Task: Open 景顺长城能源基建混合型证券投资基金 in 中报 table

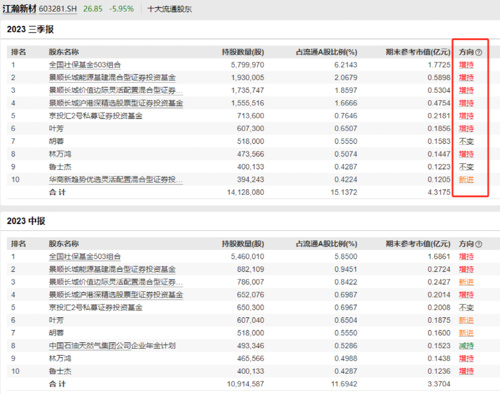Action: [x=112, y=269]
